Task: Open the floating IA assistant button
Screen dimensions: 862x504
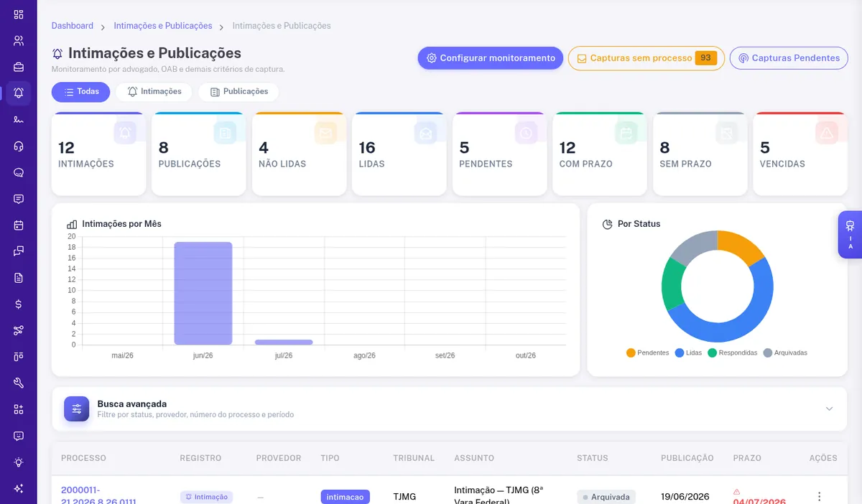Action: point(850,235)
